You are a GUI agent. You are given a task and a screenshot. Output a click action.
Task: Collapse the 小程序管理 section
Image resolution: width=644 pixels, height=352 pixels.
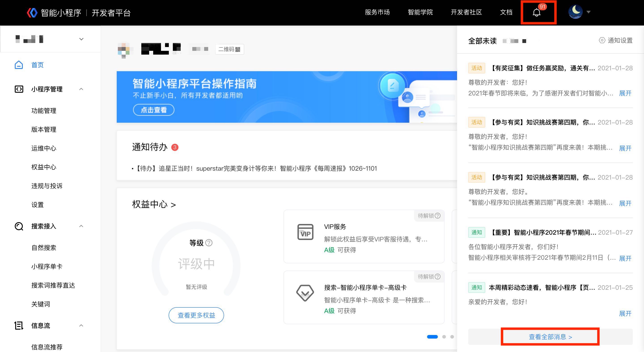tap(81, 89)
